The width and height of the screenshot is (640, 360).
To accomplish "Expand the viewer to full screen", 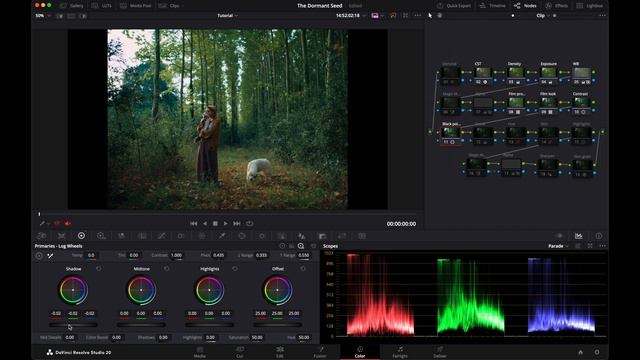I will tap(405, 16).
